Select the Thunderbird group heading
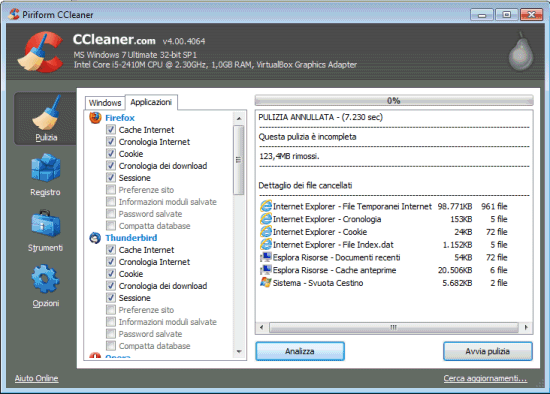This screenshot has height=394, width=550. (131, 238)
